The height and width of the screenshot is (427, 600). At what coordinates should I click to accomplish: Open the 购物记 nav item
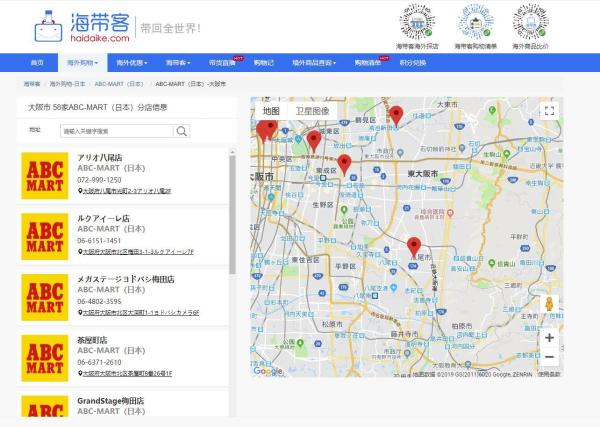(x=264, y=63)
